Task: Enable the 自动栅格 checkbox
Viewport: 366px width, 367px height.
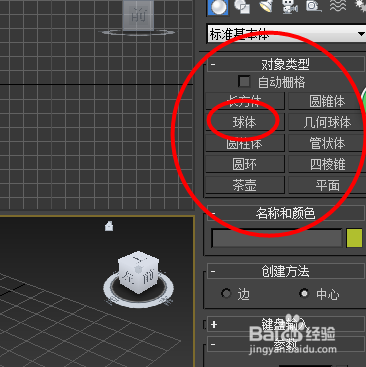Action: point(244,81)
